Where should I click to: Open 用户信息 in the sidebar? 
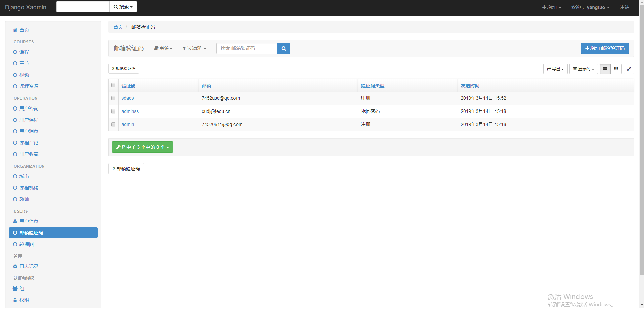29,221
